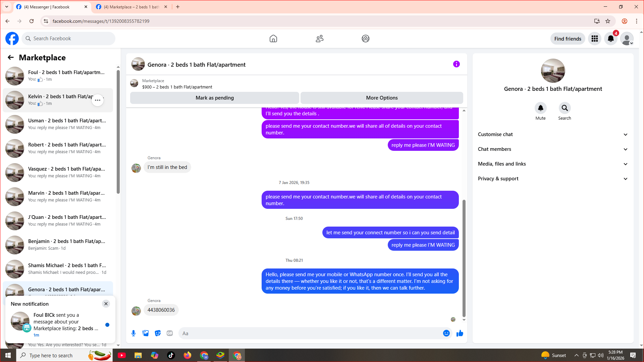Search within this conversation
The image size is (644, 362).
click(x=565, y=108)
